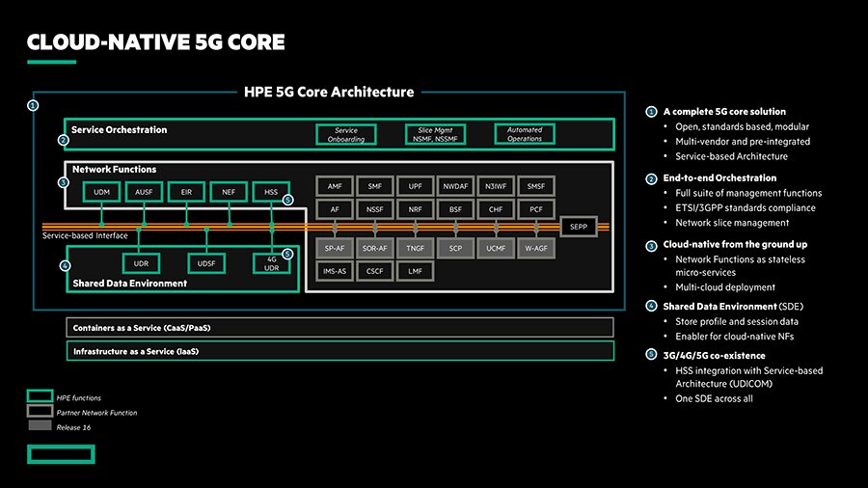Select the Containers as a Service bar
Image resolution: width=868 pixels, height=488 pixels.
click(x=339, y=328)
